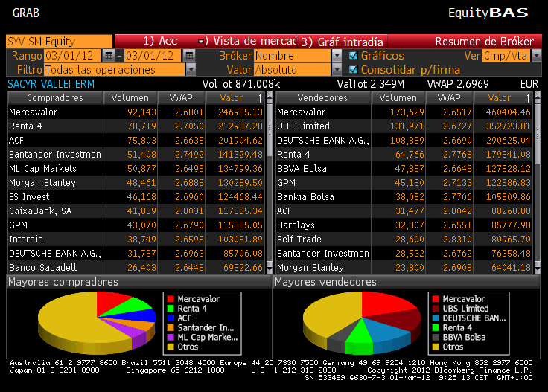Viewport: 548px width, 392px height.
Task: Switch to Vista de mercado tab
Action: (x=251, y=41)
